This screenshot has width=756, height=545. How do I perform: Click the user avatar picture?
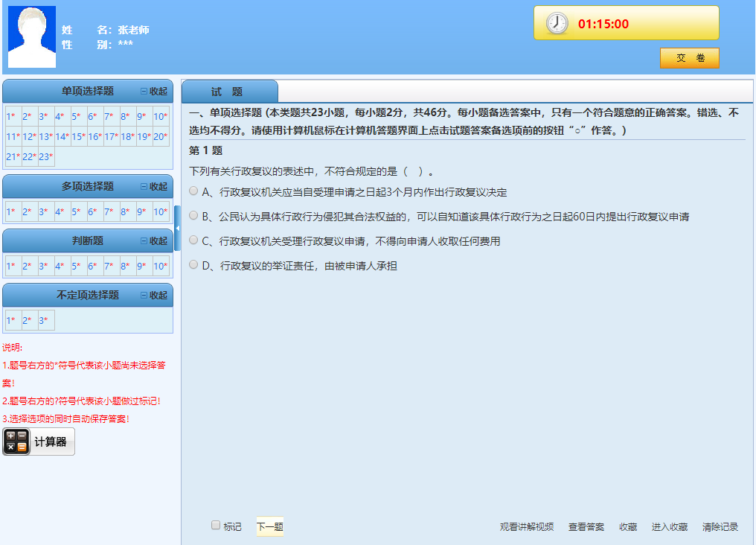coord(31,37)
